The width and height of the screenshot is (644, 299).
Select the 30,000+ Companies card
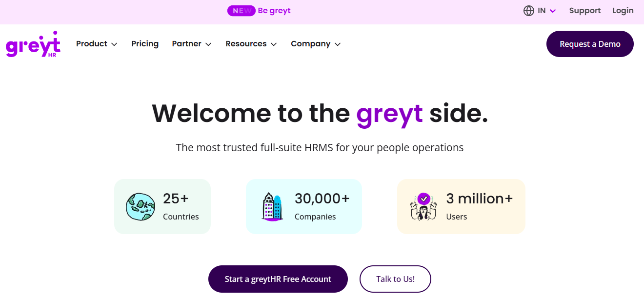[304, 206]
